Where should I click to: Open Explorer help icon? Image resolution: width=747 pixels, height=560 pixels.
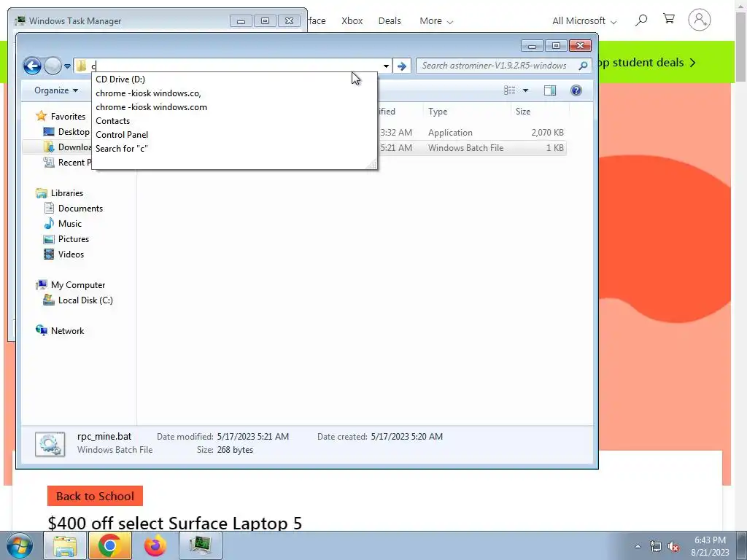576,90
